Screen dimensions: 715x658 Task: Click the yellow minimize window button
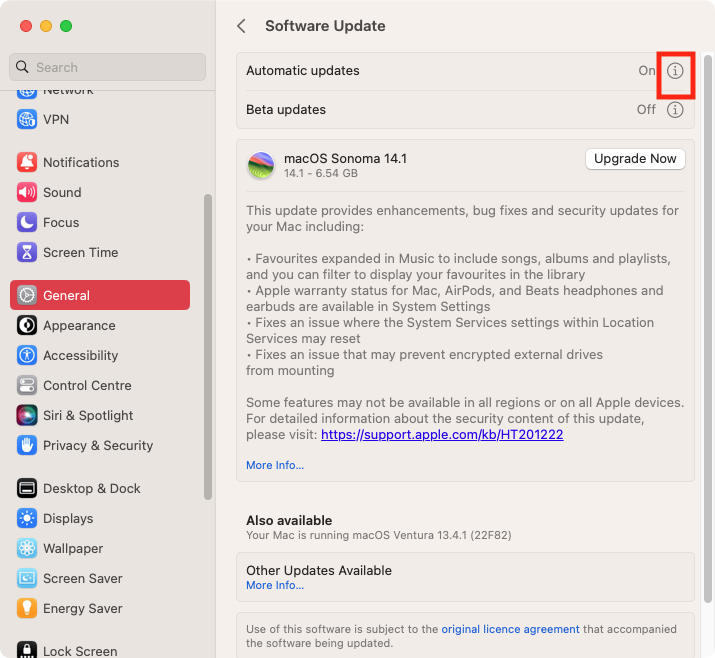[x=46, y=26]
